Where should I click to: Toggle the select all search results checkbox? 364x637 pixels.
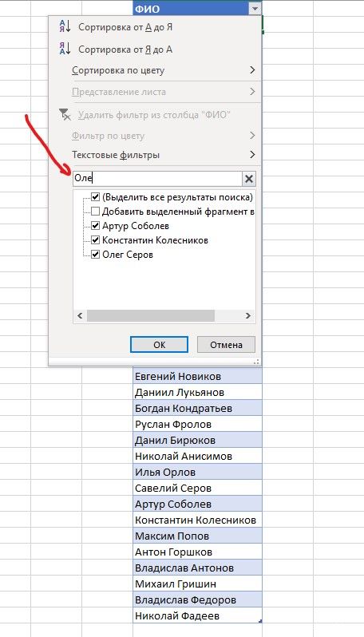(x=96, y=197)
